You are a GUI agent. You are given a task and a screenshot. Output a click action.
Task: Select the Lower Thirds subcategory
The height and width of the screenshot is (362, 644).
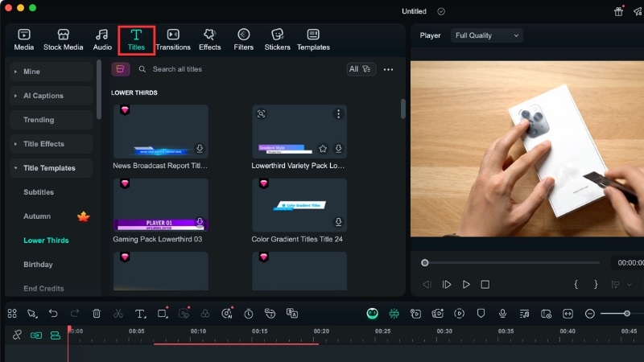pos(46,241)
